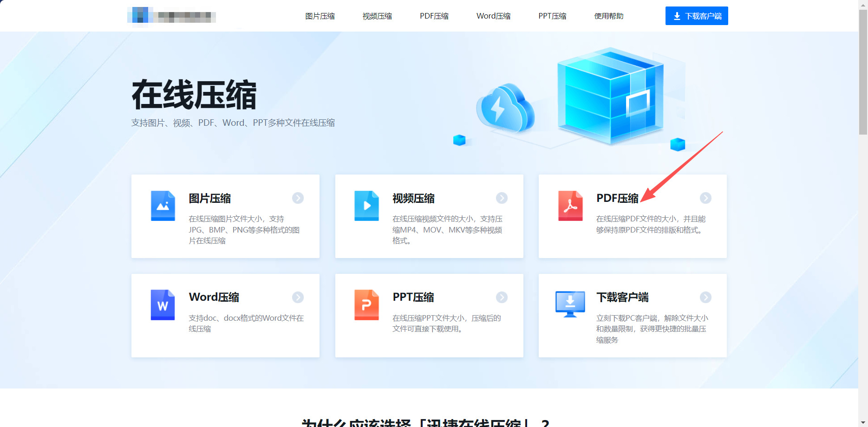
Task: Open 图片压缩 in the top navigation
Action: 320,16
